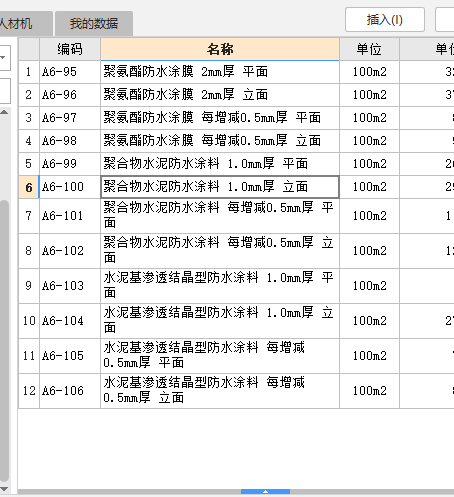The height and width of the screenshot is (497, 454).
Task: Select code cell A6-98
Action: [70, 141]
